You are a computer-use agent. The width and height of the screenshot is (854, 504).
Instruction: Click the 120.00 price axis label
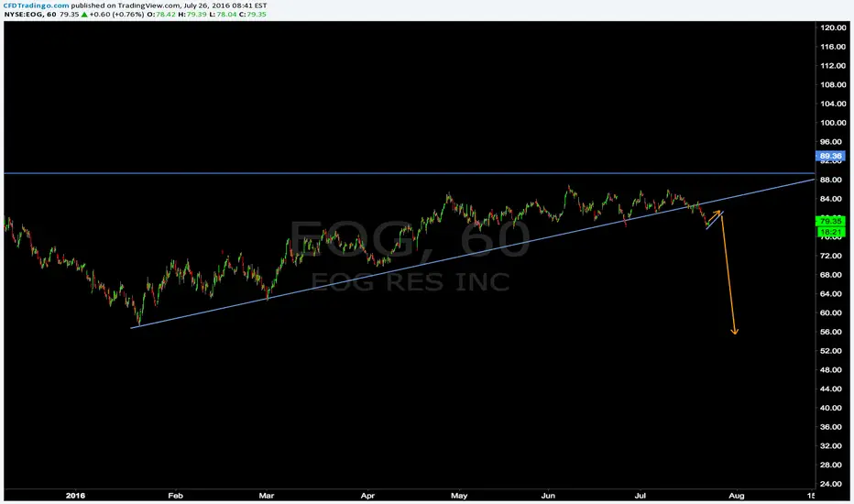833,27
